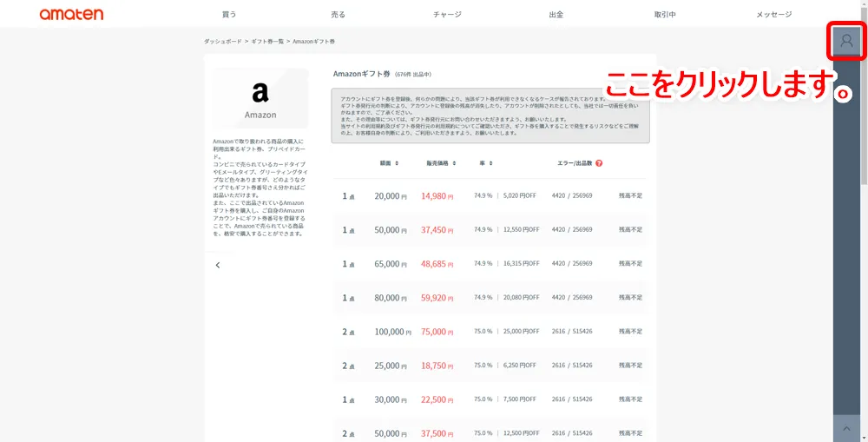Click the Amazonギフト券 breadcrumb
The width and height of the screenshot is (868, 442).
[313, 42]
